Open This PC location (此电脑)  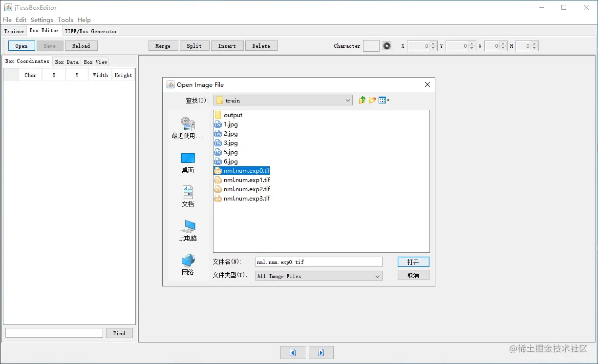[188, 231]
